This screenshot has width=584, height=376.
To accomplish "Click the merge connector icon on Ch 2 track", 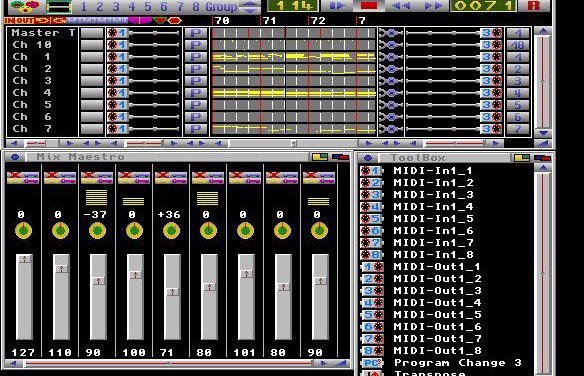I will click(x=390, y=69).
